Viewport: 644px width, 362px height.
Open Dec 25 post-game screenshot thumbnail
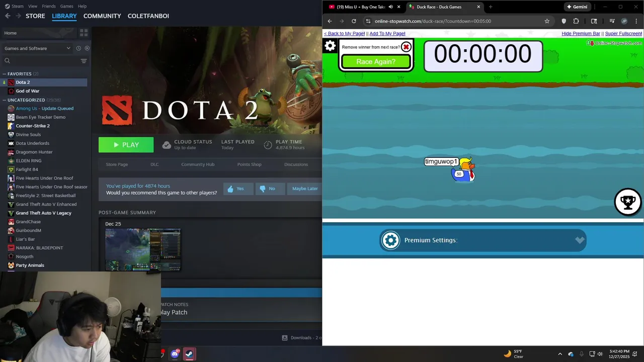click(x=143, y=249)
